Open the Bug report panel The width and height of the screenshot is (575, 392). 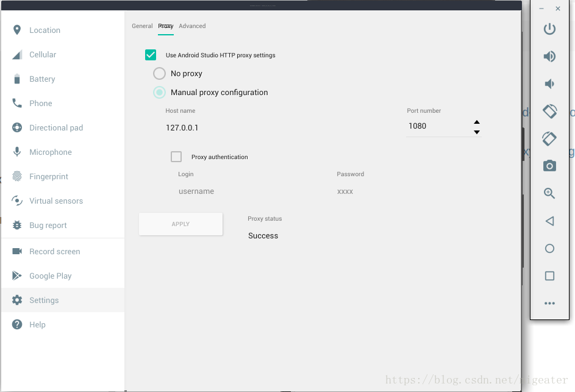coord(63,225)
